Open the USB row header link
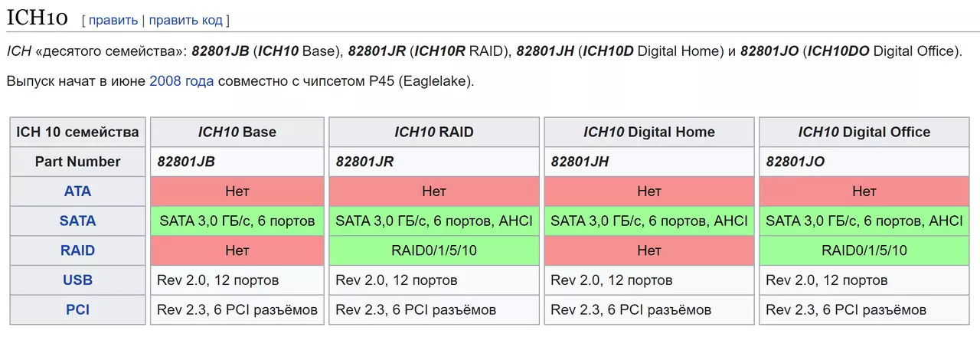This screenshot has width=980, height=337. coord(78,280)
